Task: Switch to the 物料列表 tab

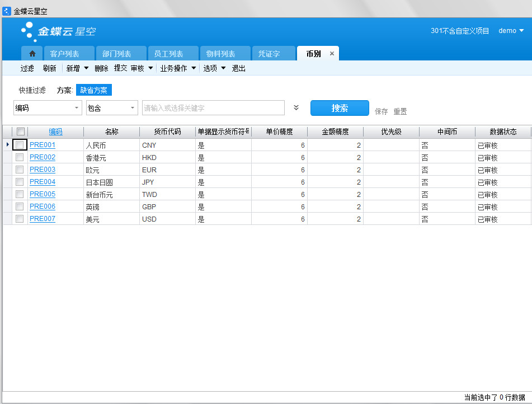Action: click(220, 54)
